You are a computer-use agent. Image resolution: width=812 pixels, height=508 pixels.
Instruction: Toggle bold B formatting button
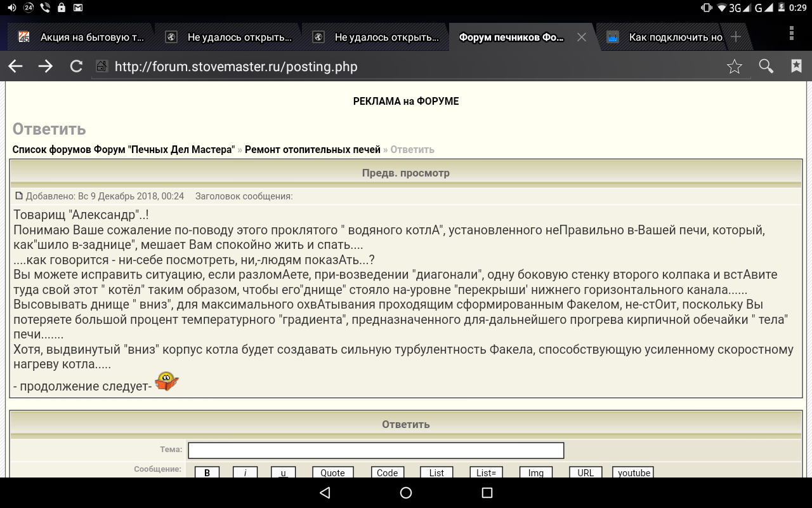(207, 472)
